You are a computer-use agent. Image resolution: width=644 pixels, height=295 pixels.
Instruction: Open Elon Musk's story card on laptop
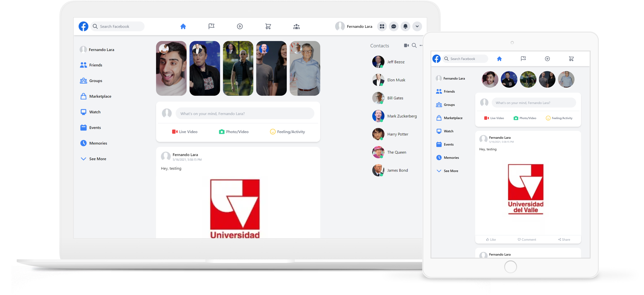pos(204,68)
